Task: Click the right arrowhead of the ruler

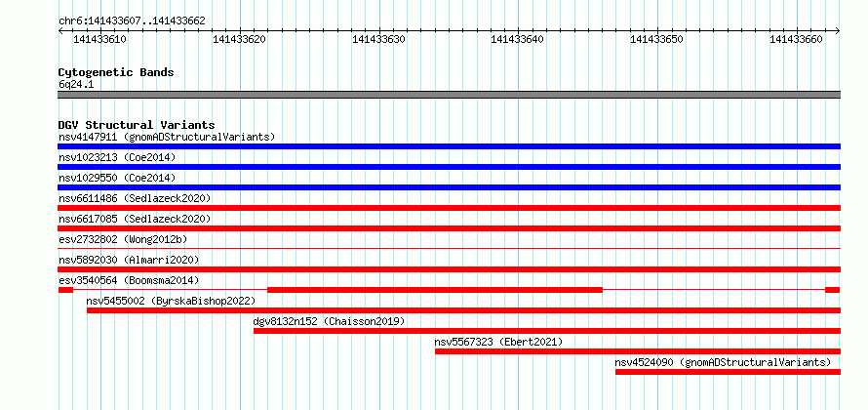Action: click(838, 30)
